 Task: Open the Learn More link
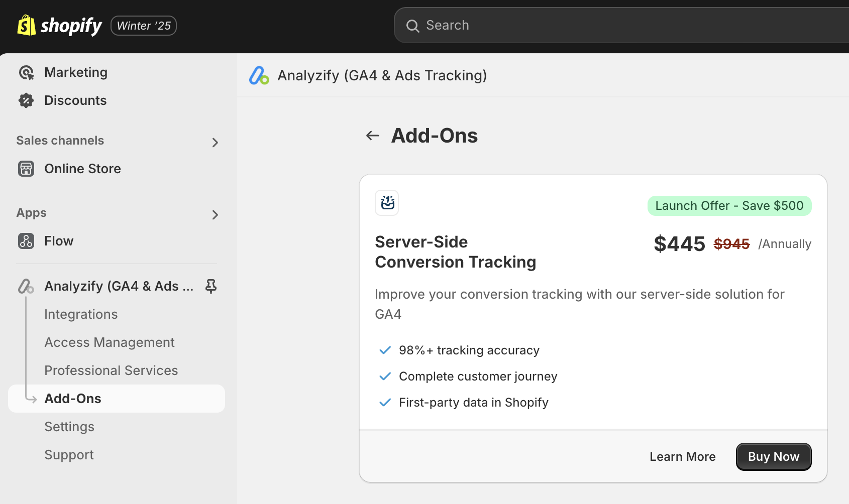683,457
